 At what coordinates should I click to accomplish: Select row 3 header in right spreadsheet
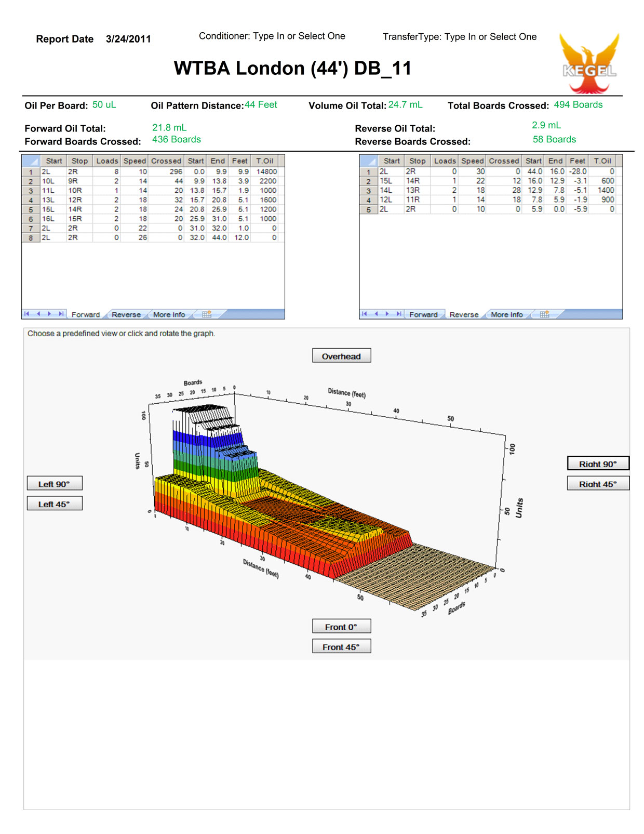368,191
